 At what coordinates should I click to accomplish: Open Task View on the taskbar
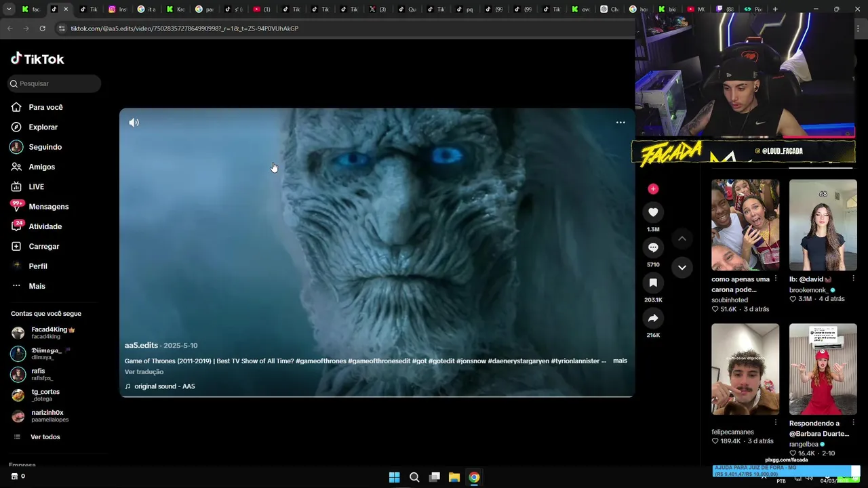[x=435, y=477]
